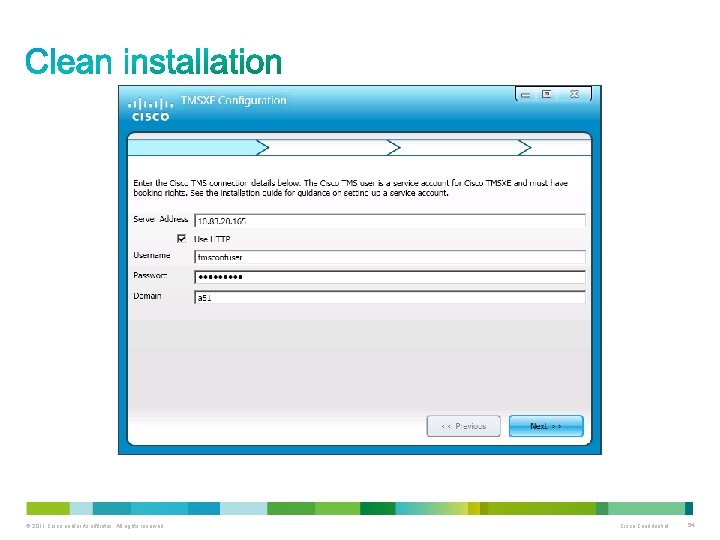Click the Server Address label
This screenshot has height=540, width=720.
pos(161,219)
